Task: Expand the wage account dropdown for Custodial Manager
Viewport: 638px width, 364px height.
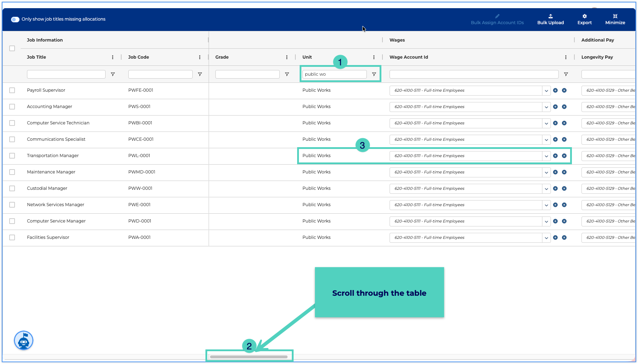Action: coord(546,189)
